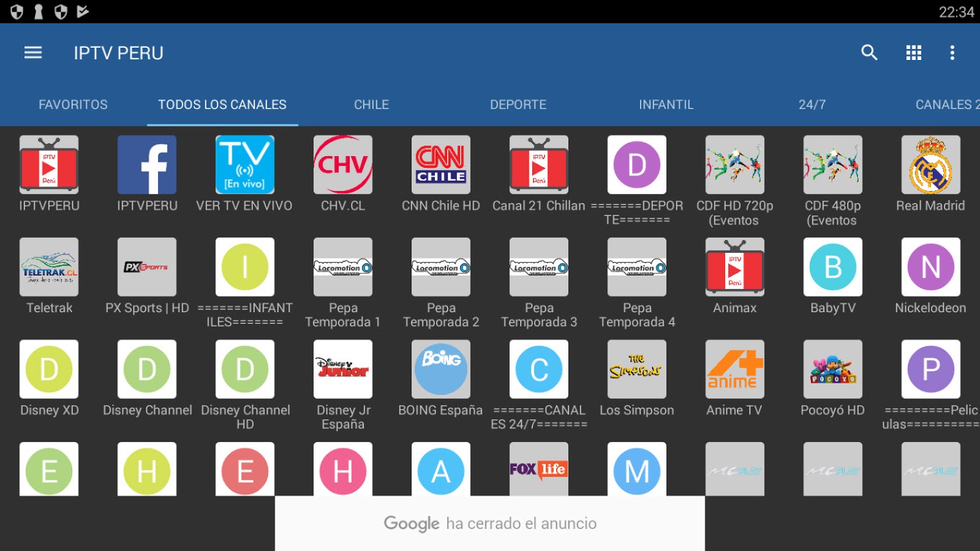980x551 pixels.
Task: Select the TODOS LOS CANALES tab
Action: (x=222, y=105)
